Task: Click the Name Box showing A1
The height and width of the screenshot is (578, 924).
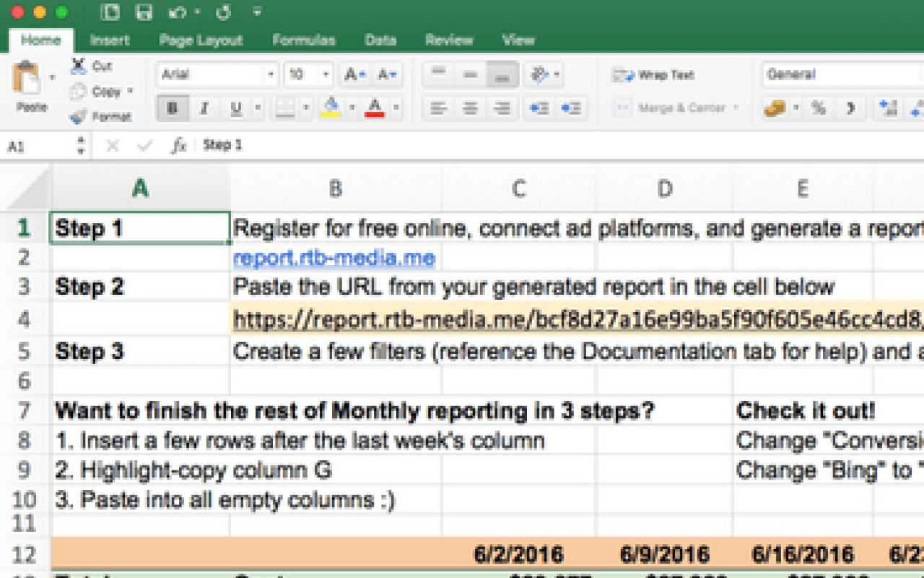Action: click(39, 146)
